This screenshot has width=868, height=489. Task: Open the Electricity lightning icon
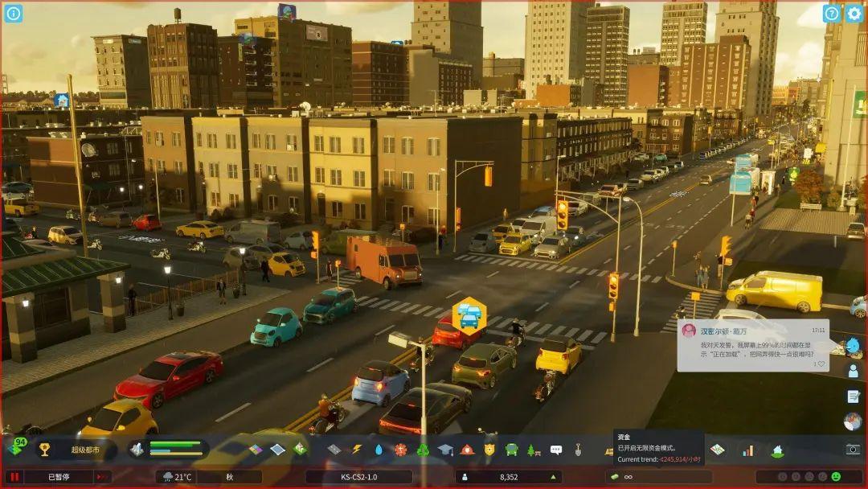click(x=357, y=450)
